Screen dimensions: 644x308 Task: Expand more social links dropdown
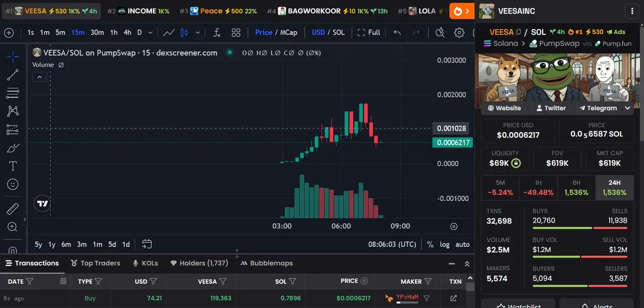(x=627, y=108)
